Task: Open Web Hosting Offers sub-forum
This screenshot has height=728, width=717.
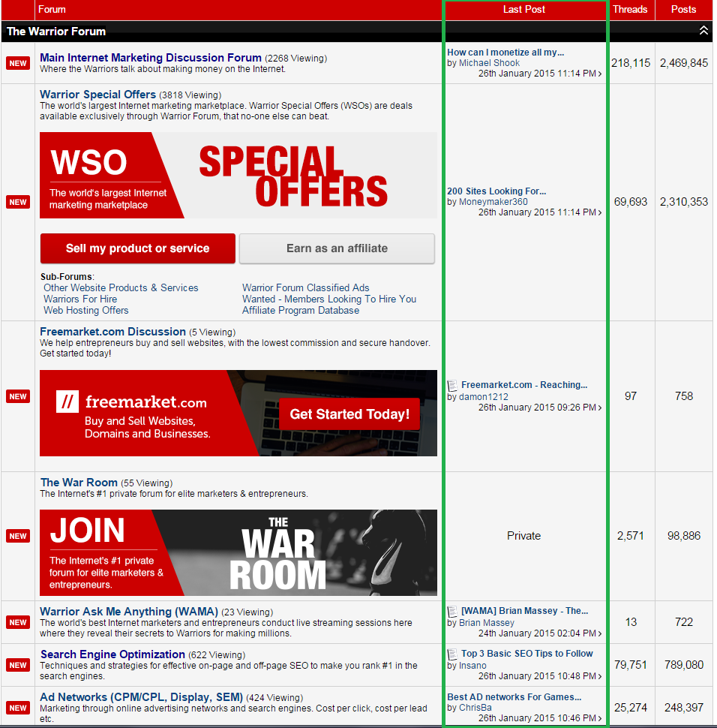Action: 85,310
